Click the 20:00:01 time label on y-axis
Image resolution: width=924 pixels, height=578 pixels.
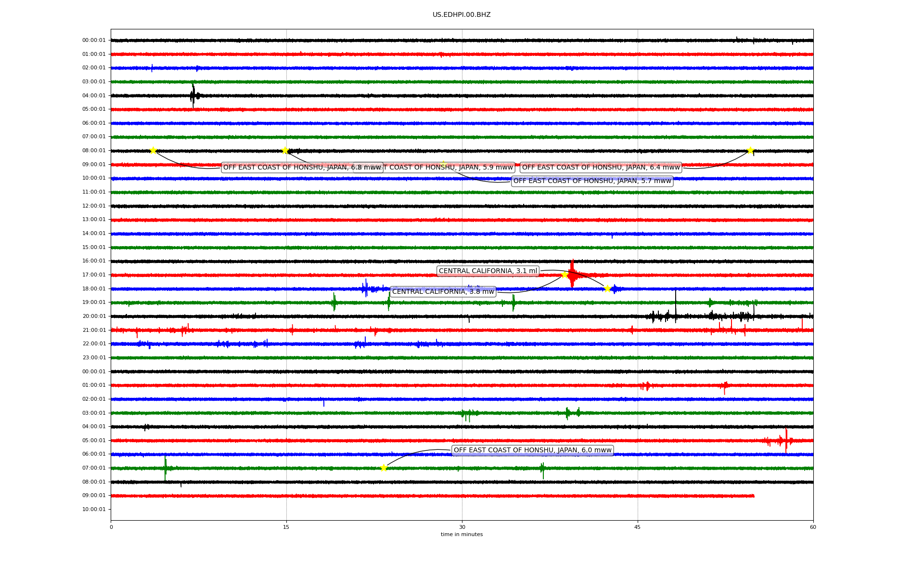[x=94, y=316]
